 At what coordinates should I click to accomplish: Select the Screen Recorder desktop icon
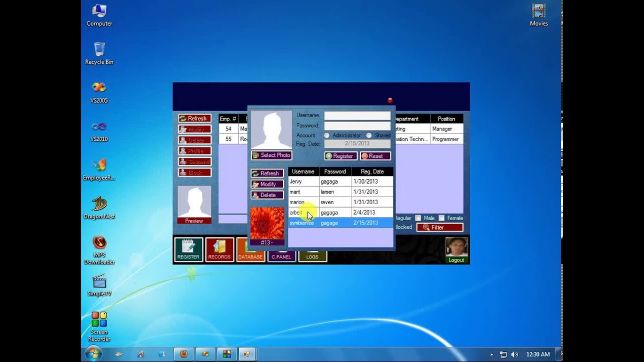[99, 326]
